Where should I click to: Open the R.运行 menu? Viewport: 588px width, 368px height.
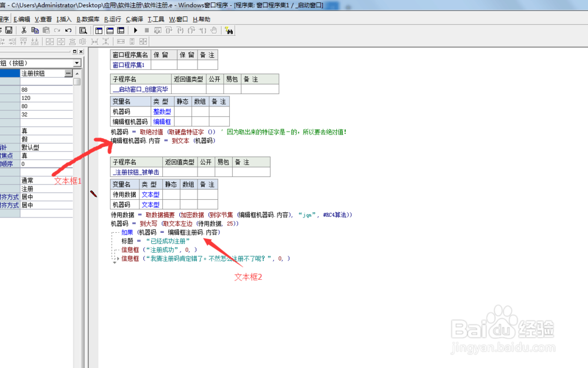click(112, 19)
